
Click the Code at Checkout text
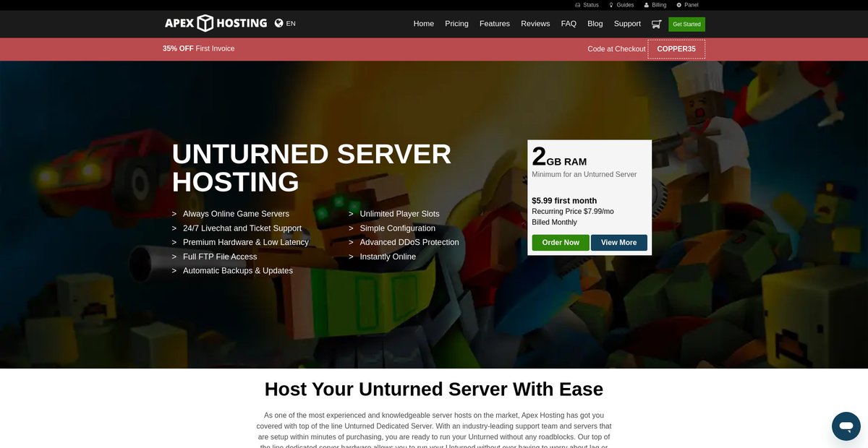tap(616, 49)
